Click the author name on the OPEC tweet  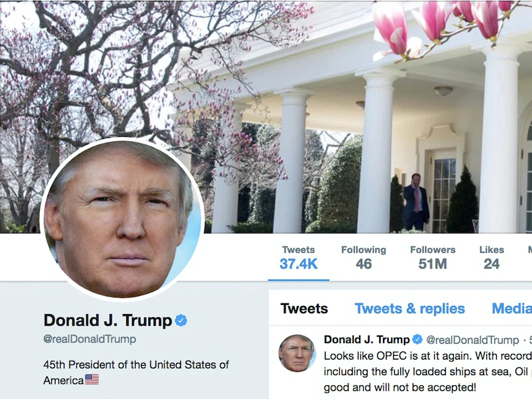click(367, 339)
